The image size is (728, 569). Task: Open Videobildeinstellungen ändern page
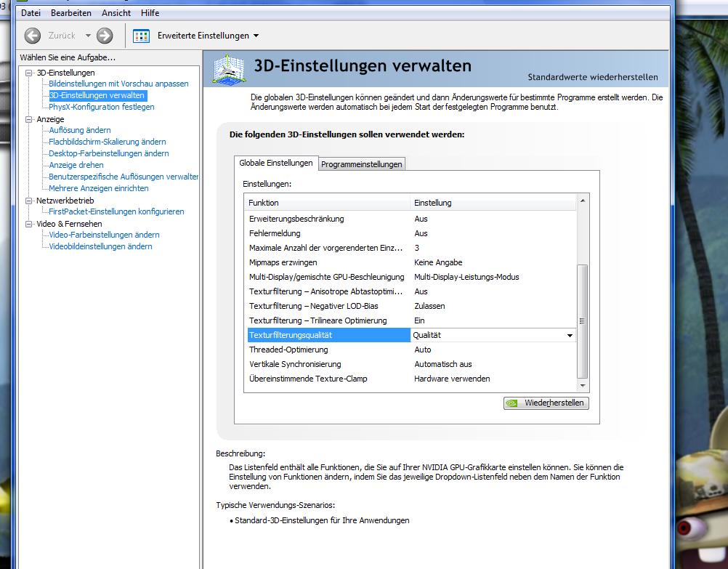pos(100,246)
